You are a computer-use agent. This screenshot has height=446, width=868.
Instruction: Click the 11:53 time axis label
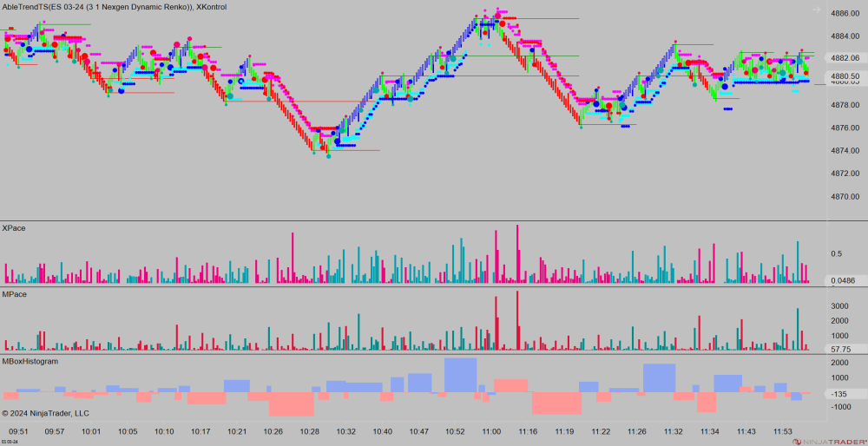[x=784, y=431]
